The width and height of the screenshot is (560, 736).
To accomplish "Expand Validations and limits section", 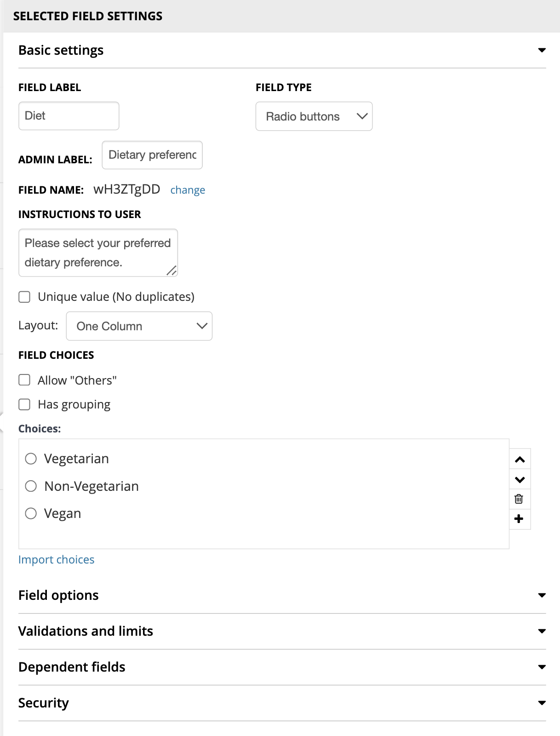I will coord(542,631).
